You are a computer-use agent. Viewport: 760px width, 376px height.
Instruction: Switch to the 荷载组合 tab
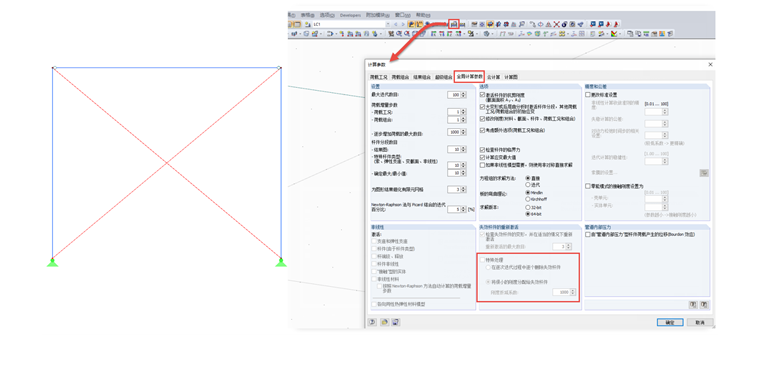click(400, 77)
